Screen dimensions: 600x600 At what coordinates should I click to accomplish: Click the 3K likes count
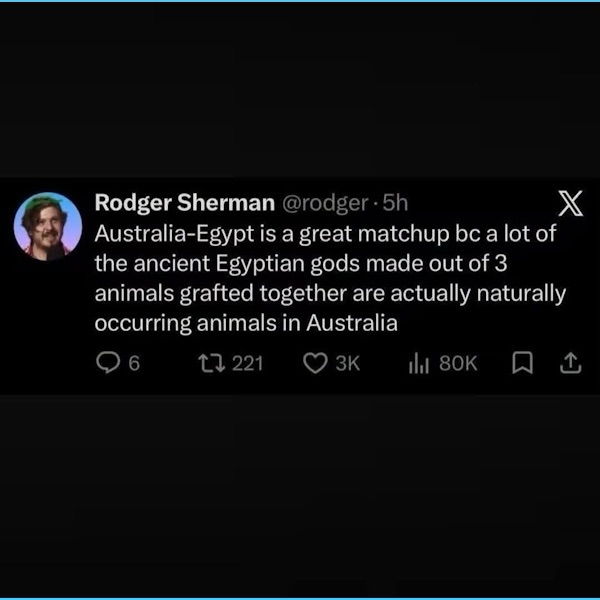(x=348, y=363)
